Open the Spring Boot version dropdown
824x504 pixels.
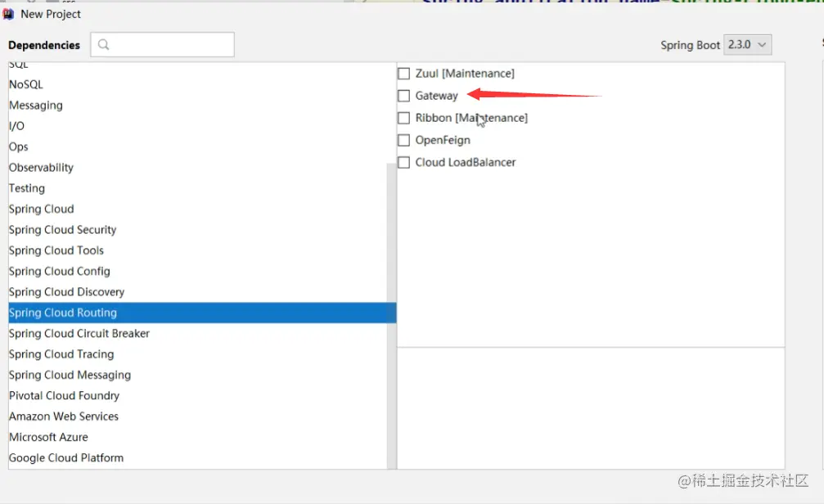click(747, 45)
